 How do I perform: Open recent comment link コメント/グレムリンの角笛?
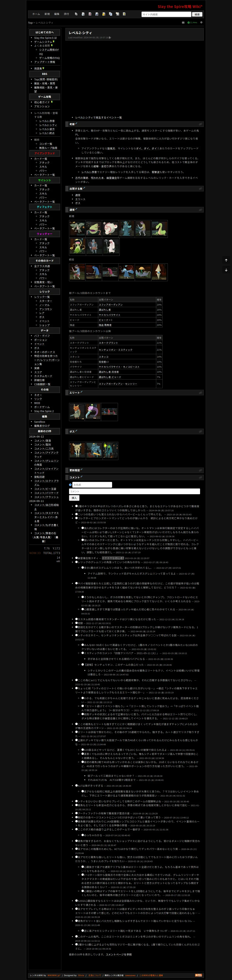[46, 463]
